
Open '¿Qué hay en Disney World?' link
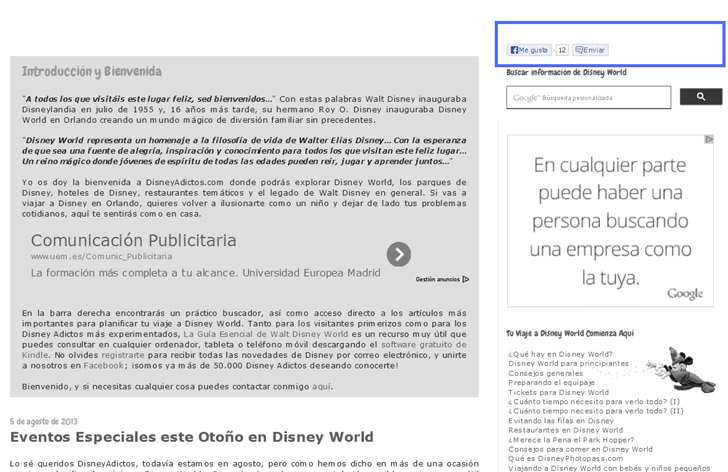(x=560, y=354)
